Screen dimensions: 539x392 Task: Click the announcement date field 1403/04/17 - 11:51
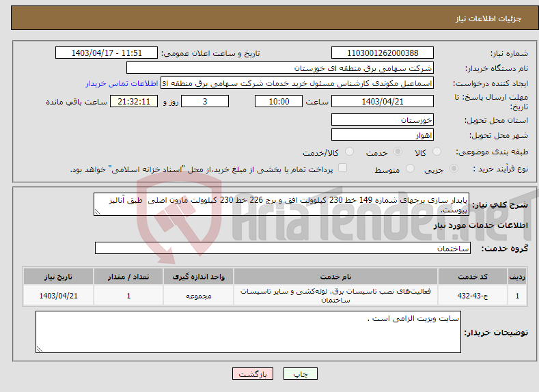(107, 53)
